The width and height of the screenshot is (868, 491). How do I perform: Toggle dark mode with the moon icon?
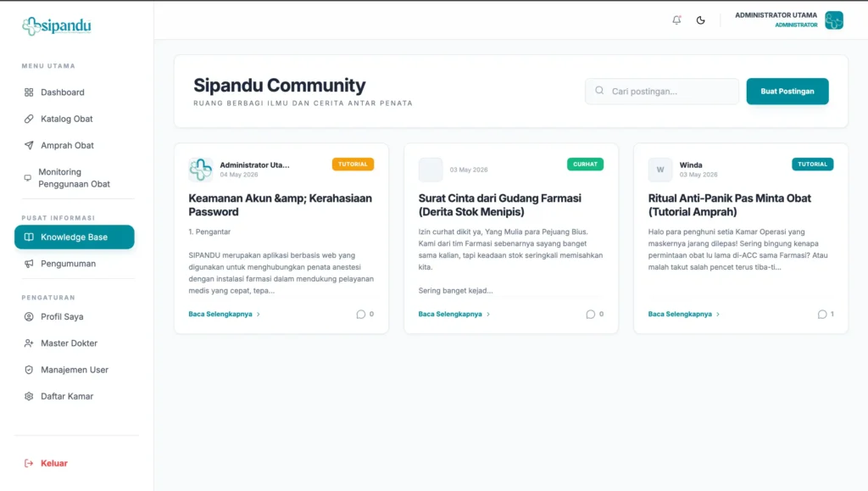pos(701,20)
